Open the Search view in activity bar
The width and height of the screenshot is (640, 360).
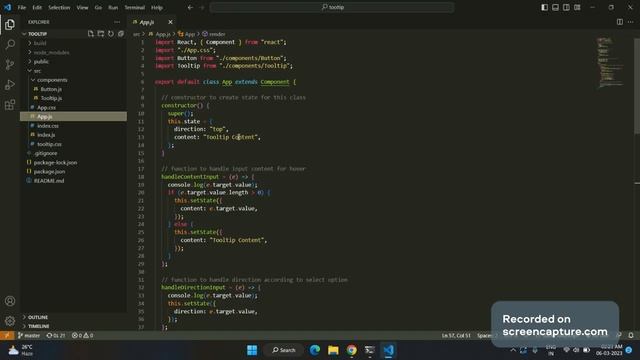click(10, 44)
